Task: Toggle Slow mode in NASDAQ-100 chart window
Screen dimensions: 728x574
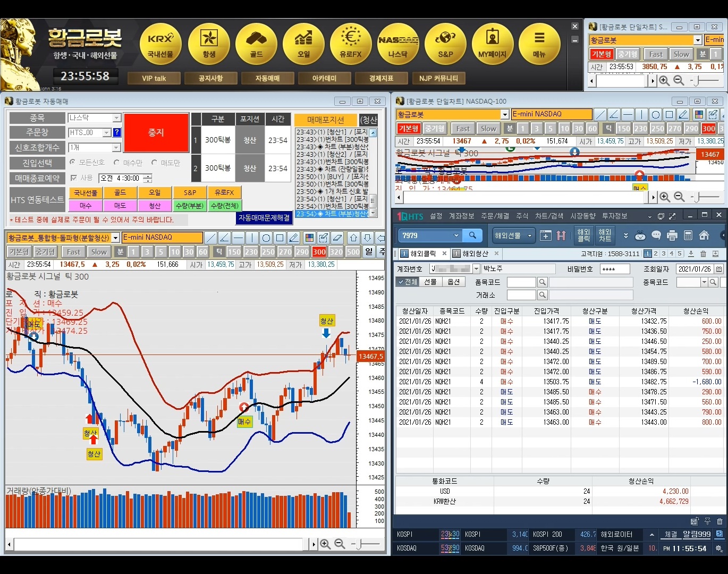Action: pyautogui.click(x=488, y=129)
